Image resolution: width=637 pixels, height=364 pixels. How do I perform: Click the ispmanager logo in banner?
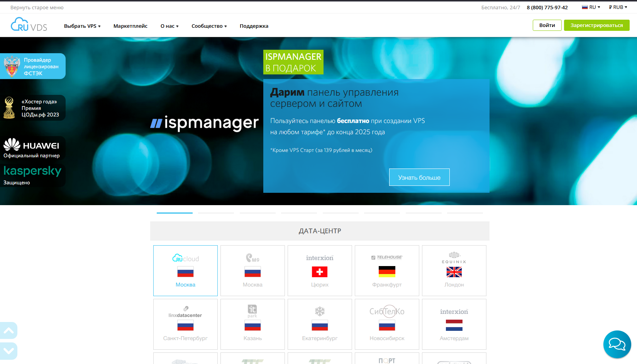[x=204, y=123]
